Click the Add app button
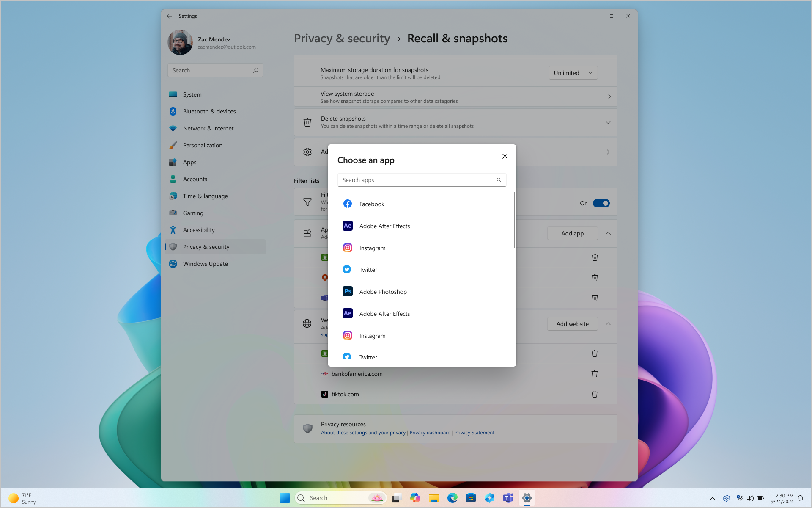Viewport: 812px width, 508px height. click(572, 233)
